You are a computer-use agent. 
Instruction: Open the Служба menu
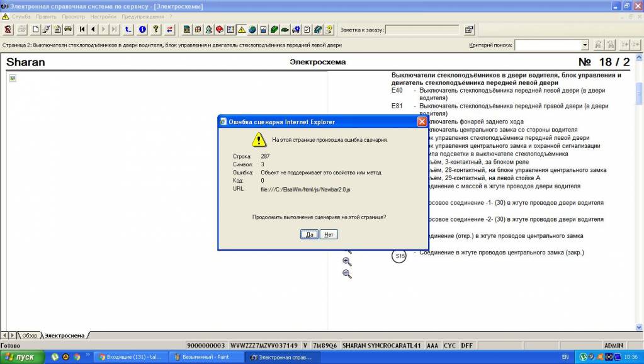click(21, 16)
